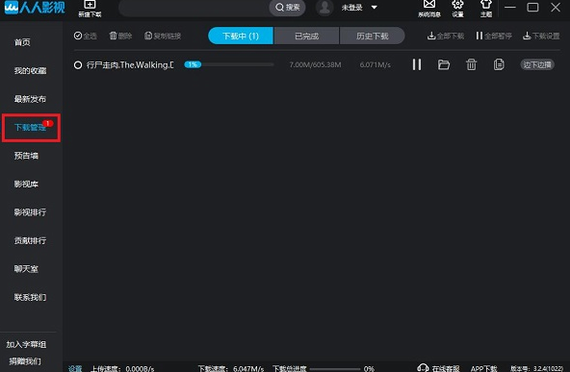Click the search input field at top
The height and width of the screenshot is (372, 570).
point(194,8)
